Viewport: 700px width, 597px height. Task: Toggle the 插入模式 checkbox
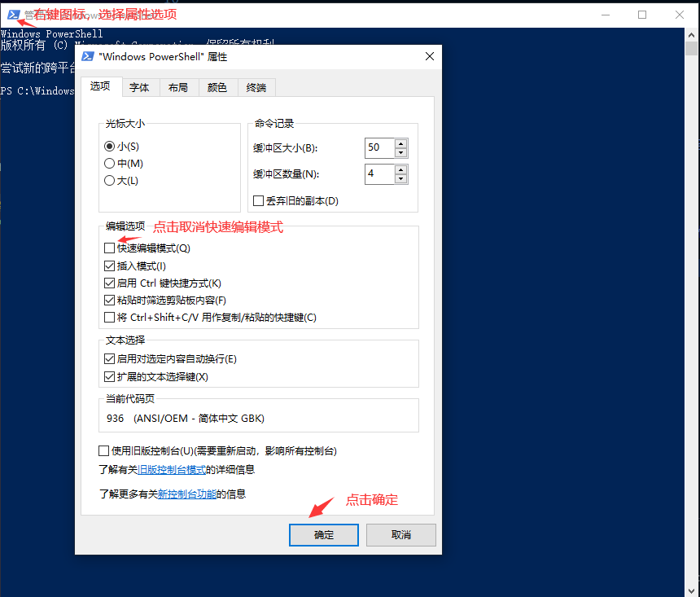(110, 266)
